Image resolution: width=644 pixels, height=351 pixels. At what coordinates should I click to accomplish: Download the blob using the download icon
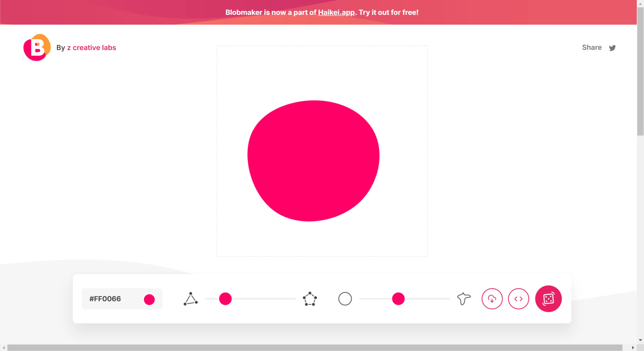coord(492,299)
